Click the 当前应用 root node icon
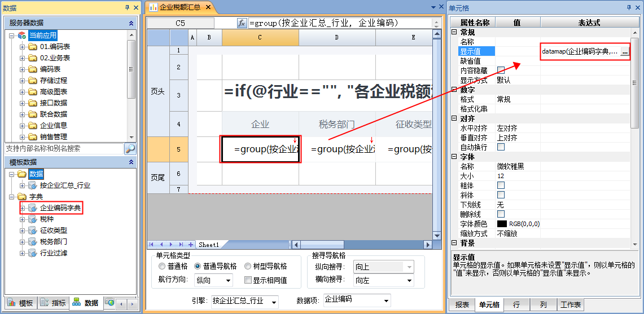The width and height of the screenshot is (644, 314). [22, 36]
